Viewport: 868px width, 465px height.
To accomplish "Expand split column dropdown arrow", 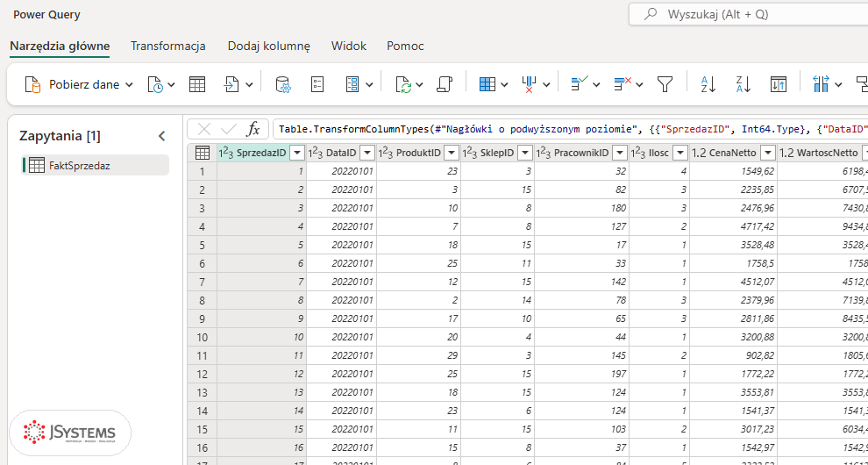I will coord(838,85).
